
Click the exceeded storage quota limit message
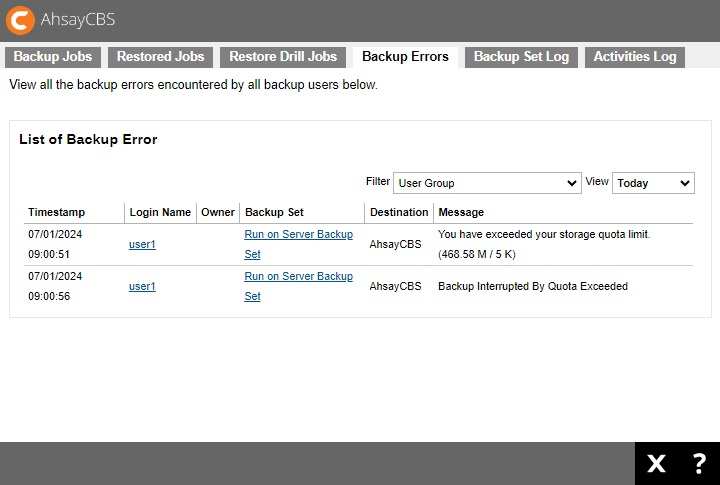(x=544, y=244)
